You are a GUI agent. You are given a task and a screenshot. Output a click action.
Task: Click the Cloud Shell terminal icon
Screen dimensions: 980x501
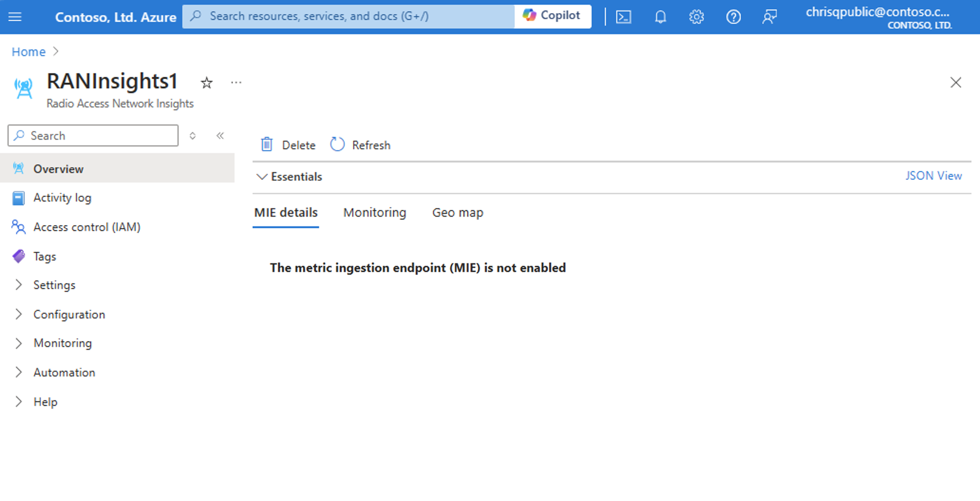click(623, 16)
